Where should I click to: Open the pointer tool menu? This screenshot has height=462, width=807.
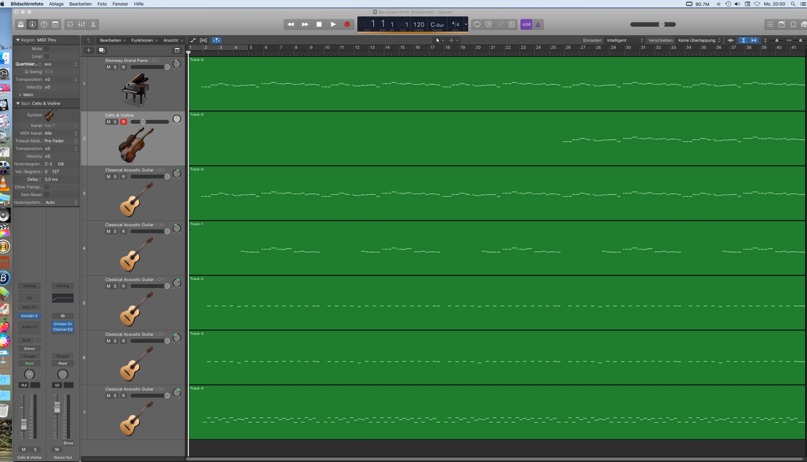pos(439,40)
